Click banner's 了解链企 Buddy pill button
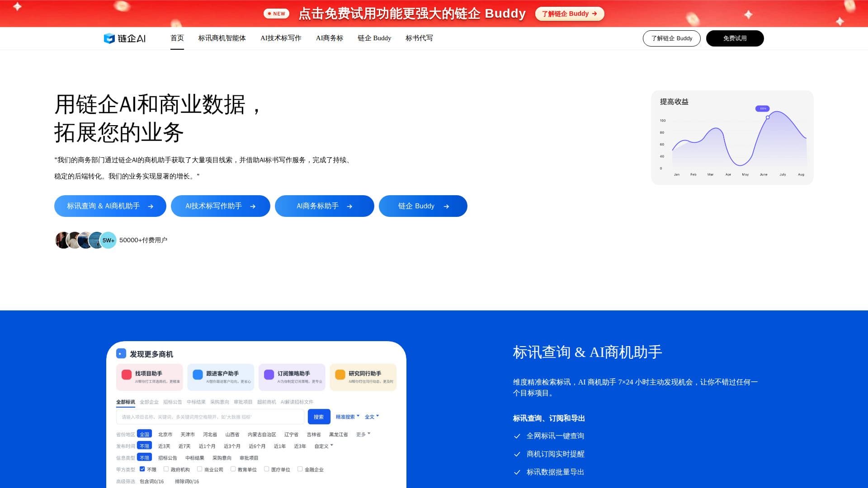This screenshot has height=488, width=868. pos(570,14)
